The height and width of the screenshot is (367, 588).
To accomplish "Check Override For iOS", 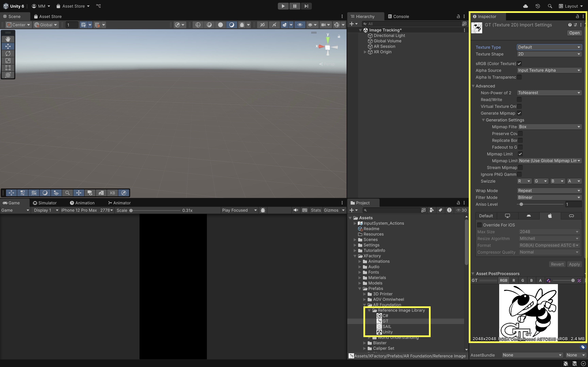I will (x=479, y=225).
